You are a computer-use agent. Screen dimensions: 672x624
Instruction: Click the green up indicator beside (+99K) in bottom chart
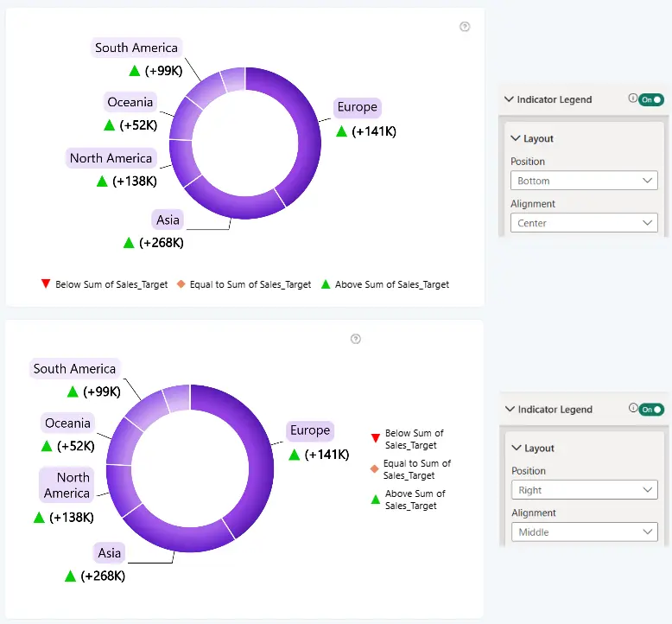point(73,392)
